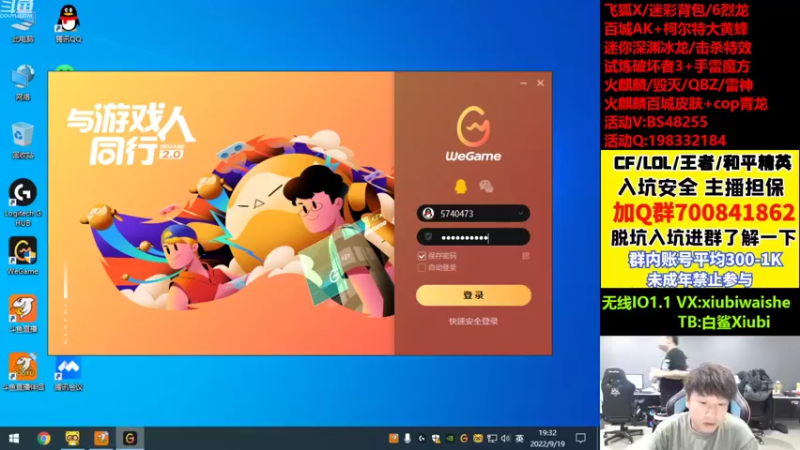Viewport: 800px width, 450px height.
Task: Click the QQ avatar in account field
Action: (429, 213)
